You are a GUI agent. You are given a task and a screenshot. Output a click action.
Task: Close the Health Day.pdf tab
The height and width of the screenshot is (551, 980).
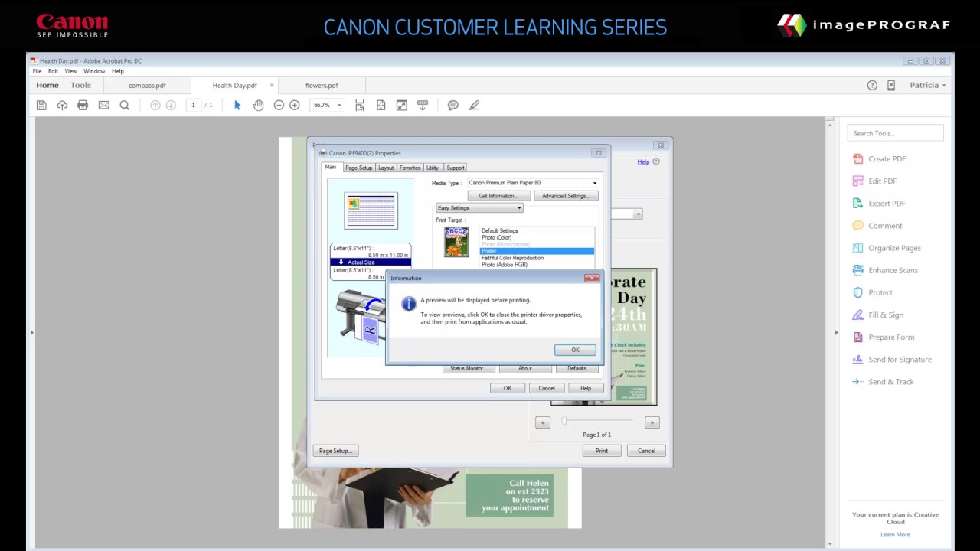pos(272,85)
